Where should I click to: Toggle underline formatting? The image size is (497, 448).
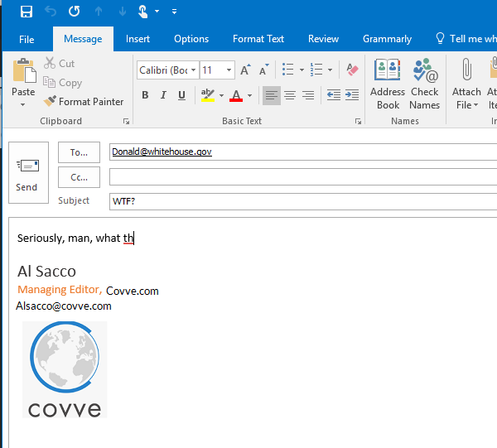(181, 95)
